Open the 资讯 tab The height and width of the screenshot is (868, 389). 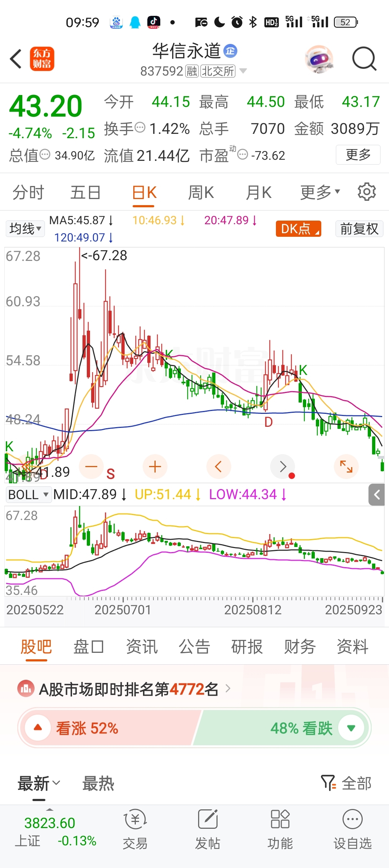[x=142, y=646]
